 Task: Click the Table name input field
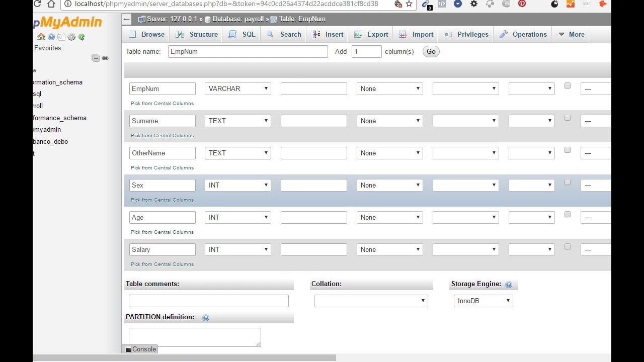[248, 51]
